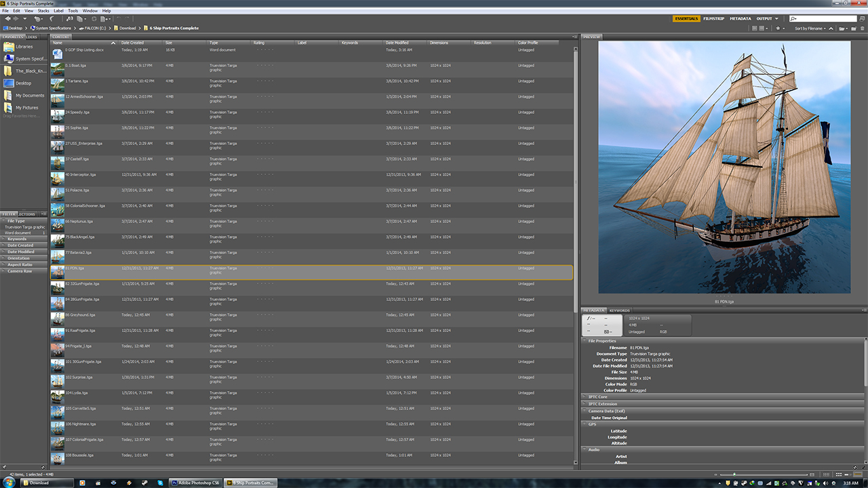Image resolution: width=868 pixels, height=488 pixels.
Task: Click the Go Forward arrow in toolbar
Action: (x=16, y=19)
